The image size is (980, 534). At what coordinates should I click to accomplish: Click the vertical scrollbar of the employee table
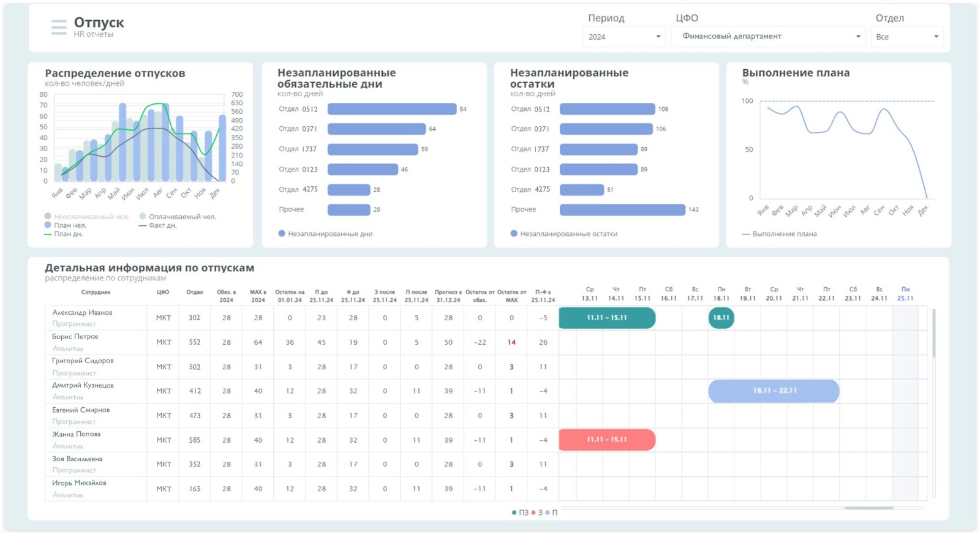click(x=933, y=334)
